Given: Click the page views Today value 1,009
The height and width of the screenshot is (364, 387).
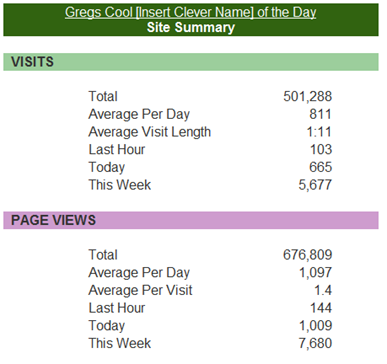Looking at the screenshot, I should tap(315, 326).
